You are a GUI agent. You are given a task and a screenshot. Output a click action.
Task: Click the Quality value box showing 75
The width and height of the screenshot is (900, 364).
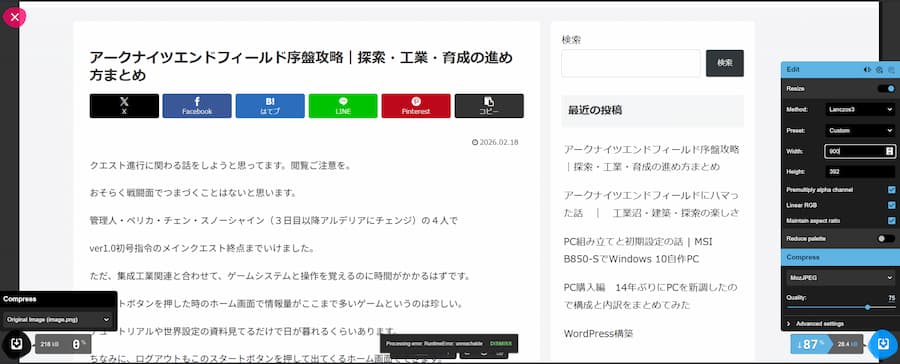(891, 298)
